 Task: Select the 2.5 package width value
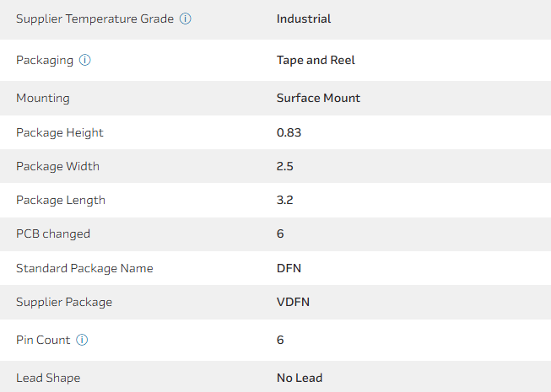(x=284, y=166)
